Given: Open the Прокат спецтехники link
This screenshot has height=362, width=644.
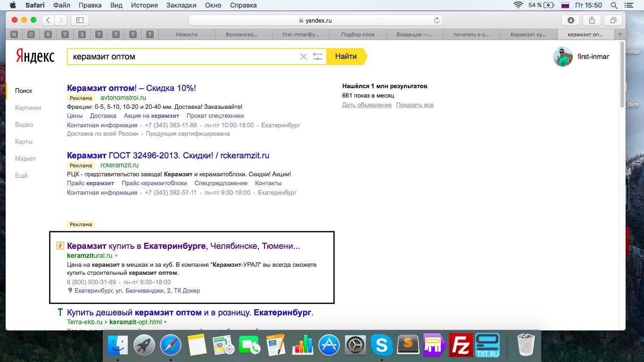Looking at the screenshot, I should pos(215,116).
